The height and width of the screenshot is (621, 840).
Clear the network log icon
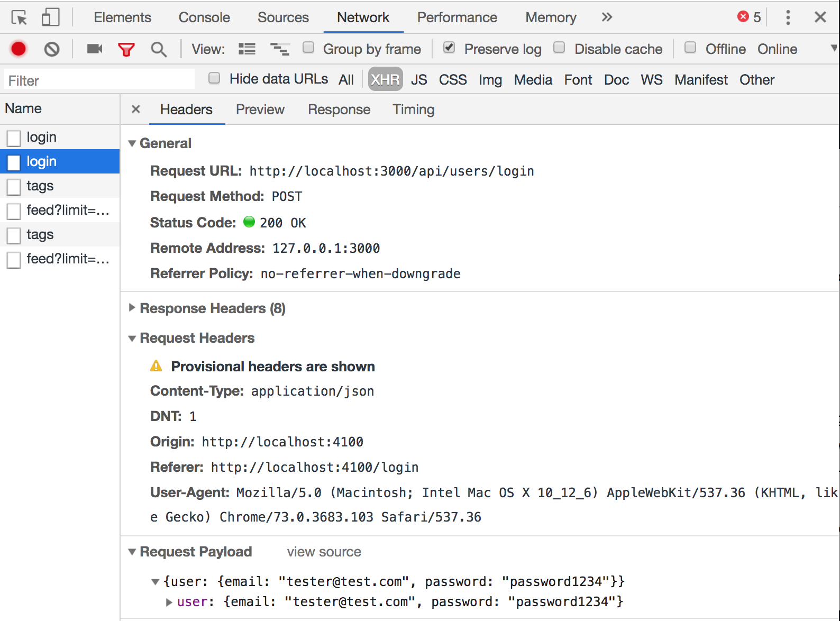[52, 49]
